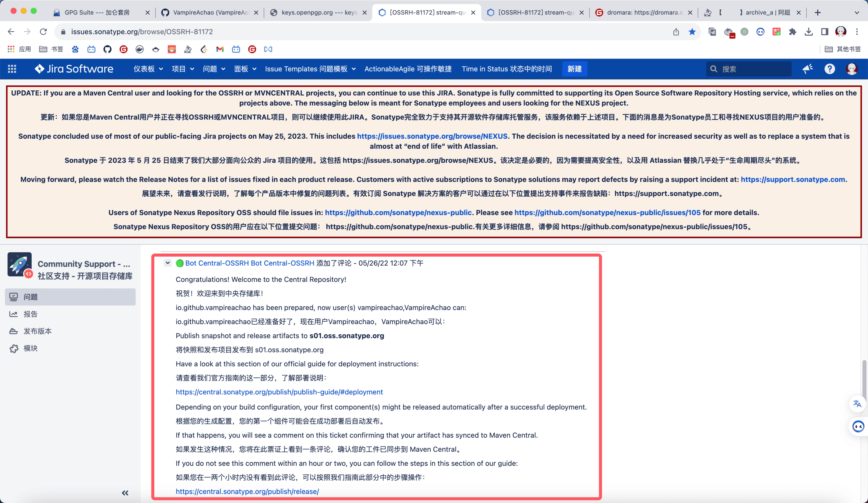Click the floating translate icon on right edge
This screenshot has height=503, width=868.
pos(857,404)
